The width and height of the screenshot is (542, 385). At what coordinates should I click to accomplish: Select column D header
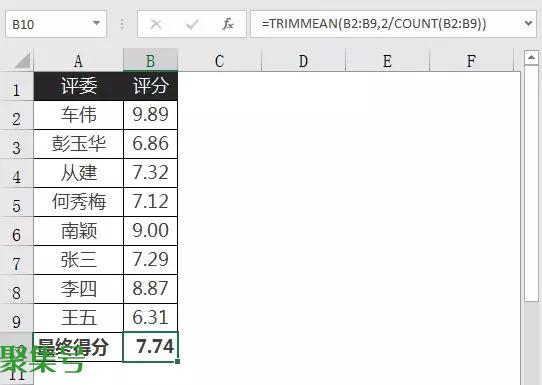tap(303, 60)
